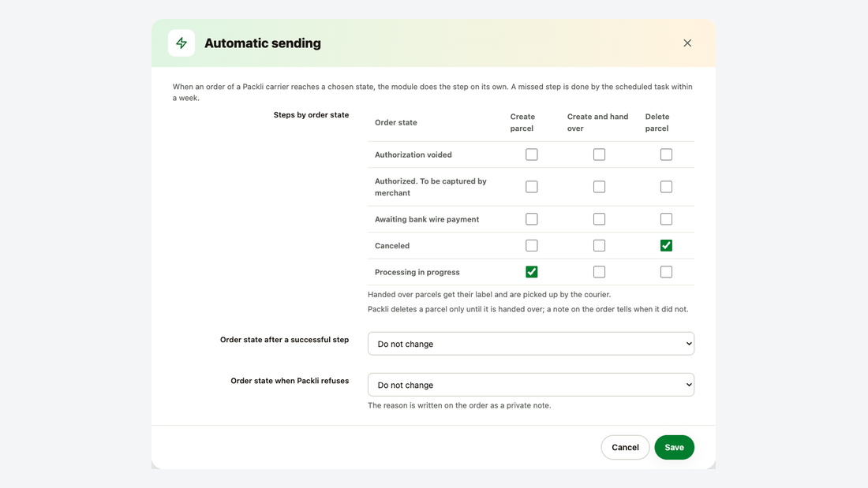868x488 pixels.
Task: Click the private note hint text
Action: click(459, 405)
